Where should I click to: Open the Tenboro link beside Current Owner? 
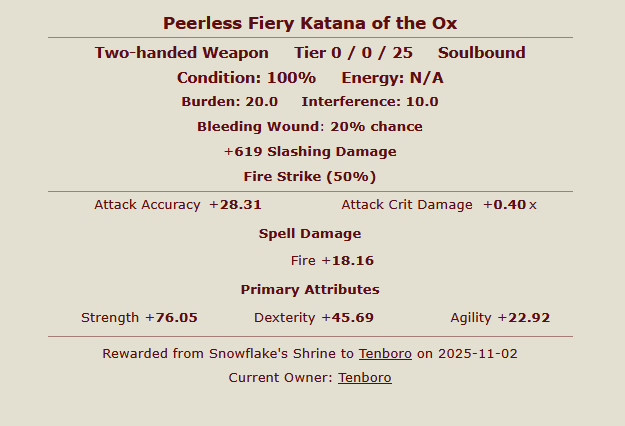365,378
